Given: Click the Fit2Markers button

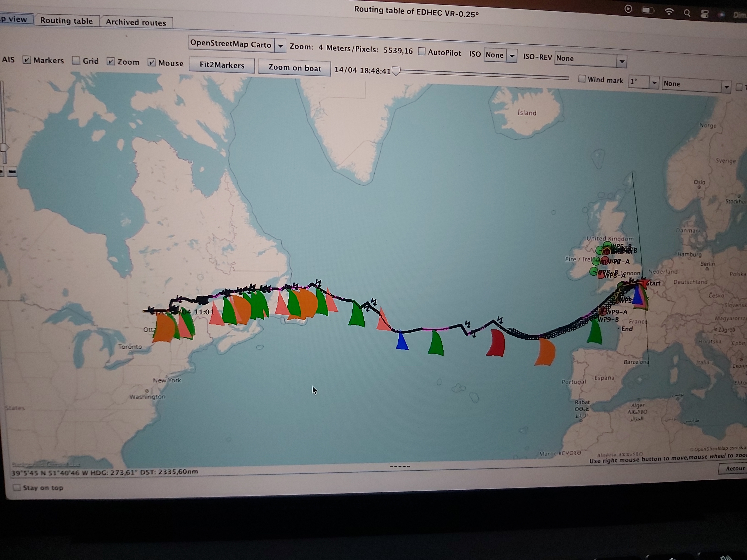Looking at the screenshot, I should pyautogui.click(x=222, y=65).
